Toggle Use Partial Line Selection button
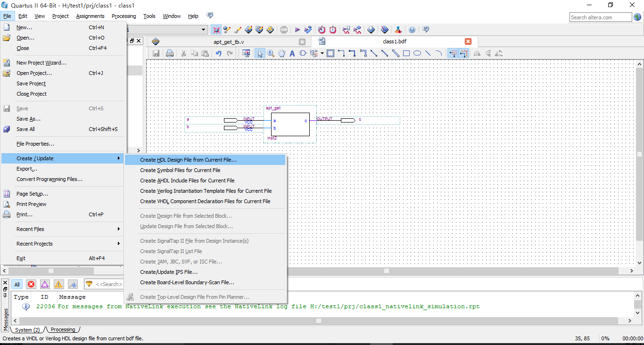 pyautogui.click(x=464, y=53)
